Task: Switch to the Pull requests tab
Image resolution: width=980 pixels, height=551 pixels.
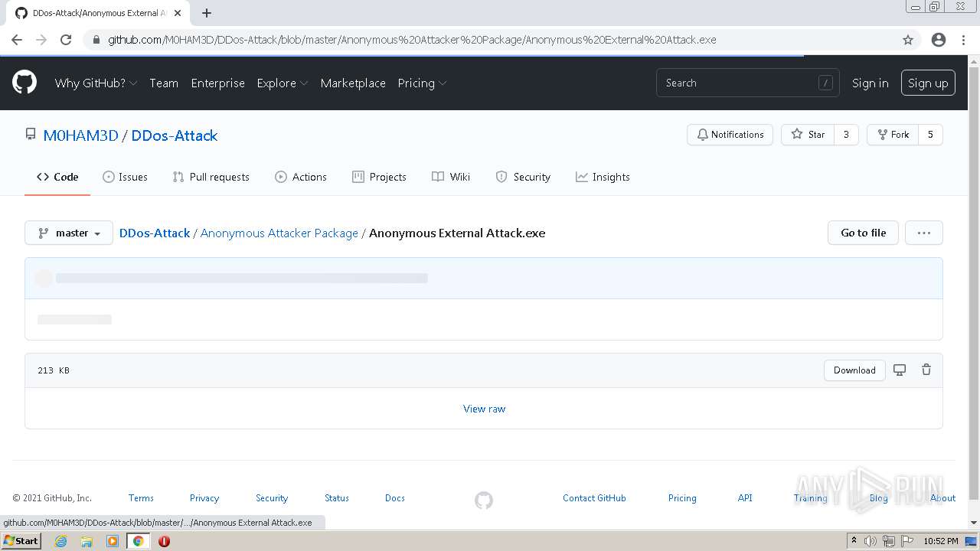Action: tap(211, 177)
